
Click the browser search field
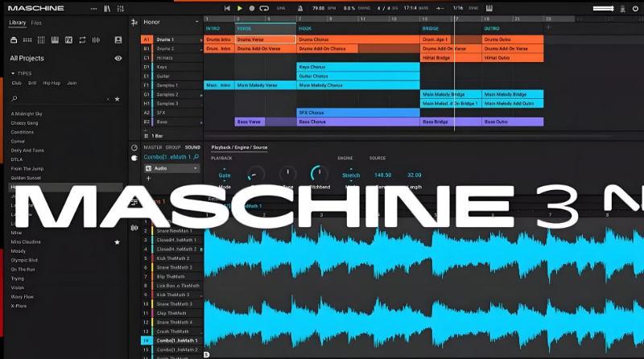60,98
